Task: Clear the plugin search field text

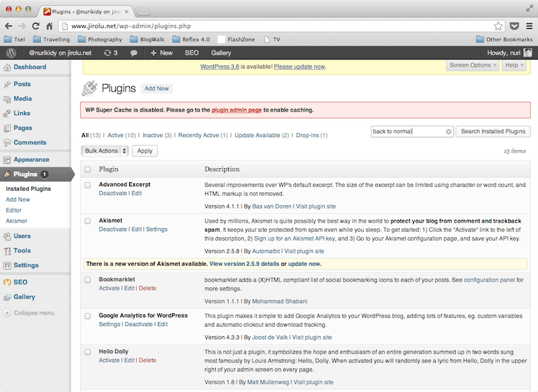Action: coord(449,132)
